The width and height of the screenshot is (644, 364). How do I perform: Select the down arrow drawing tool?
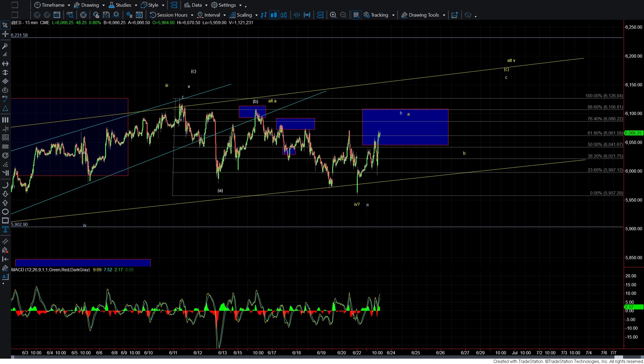[5, 194]
